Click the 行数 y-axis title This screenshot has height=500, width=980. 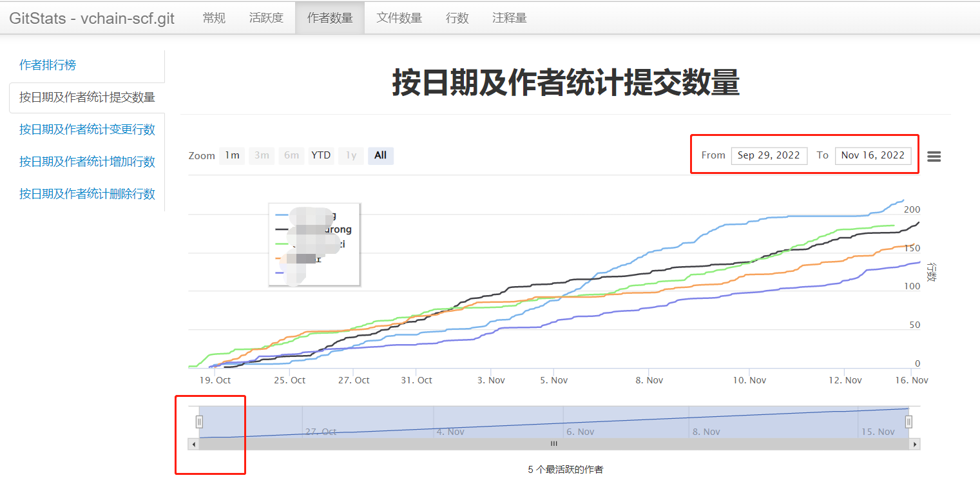click(931, 271)
